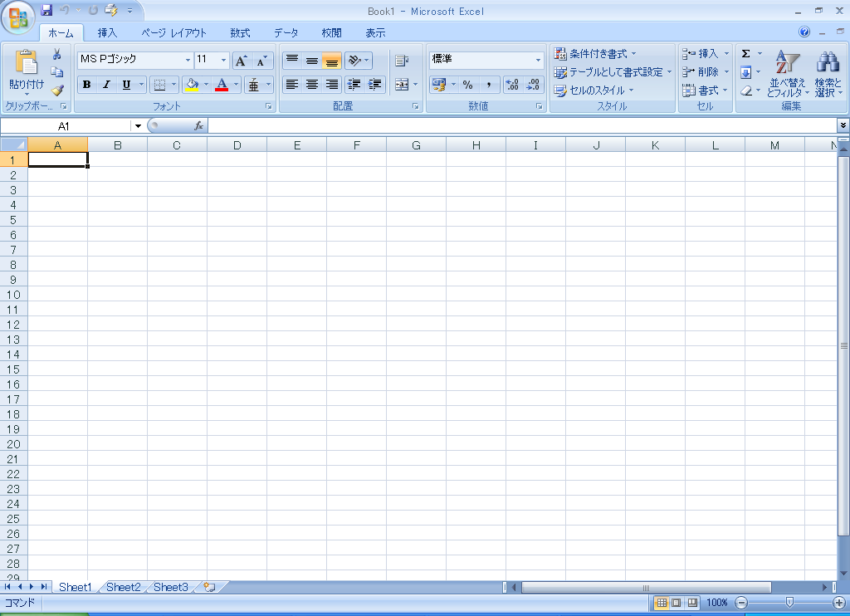Increase font size with large A

(x=242, y=61)
